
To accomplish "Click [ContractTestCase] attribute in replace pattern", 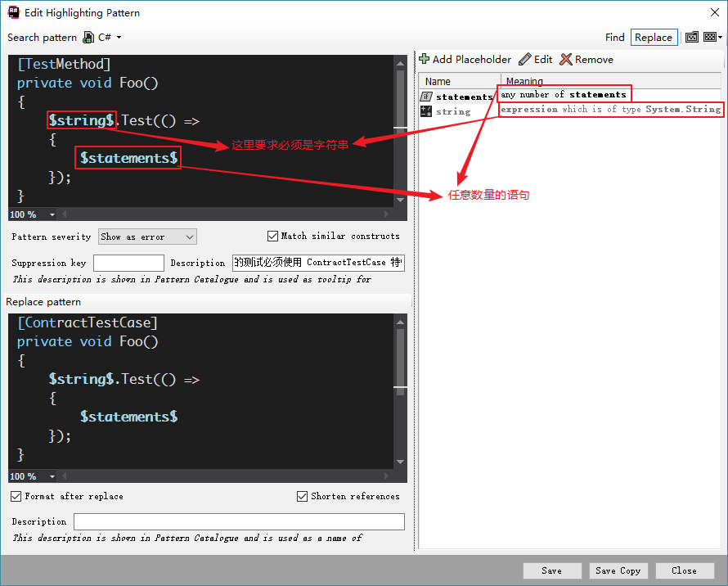I will click(88, 322).
